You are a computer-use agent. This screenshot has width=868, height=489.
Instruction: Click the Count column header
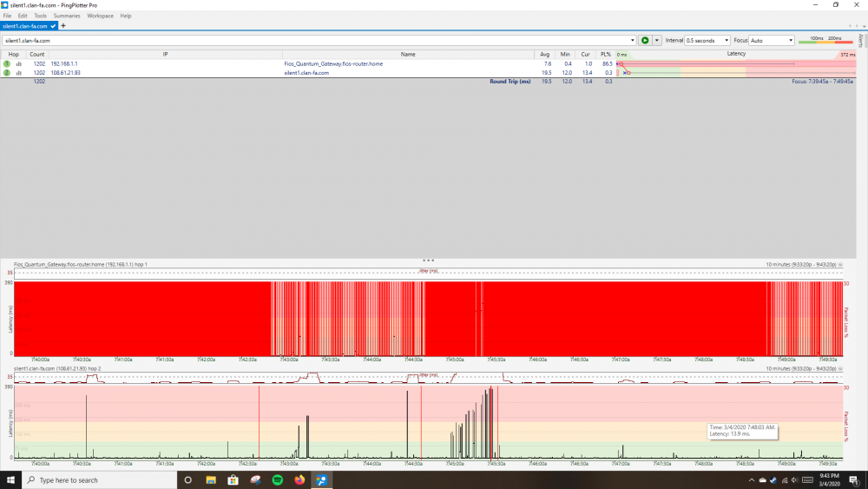(37, 54)
